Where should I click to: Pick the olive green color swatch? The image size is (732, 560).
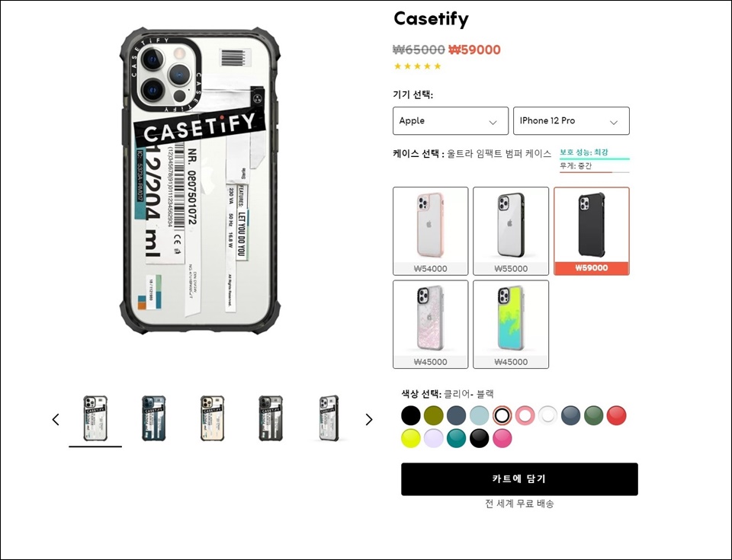433,415
